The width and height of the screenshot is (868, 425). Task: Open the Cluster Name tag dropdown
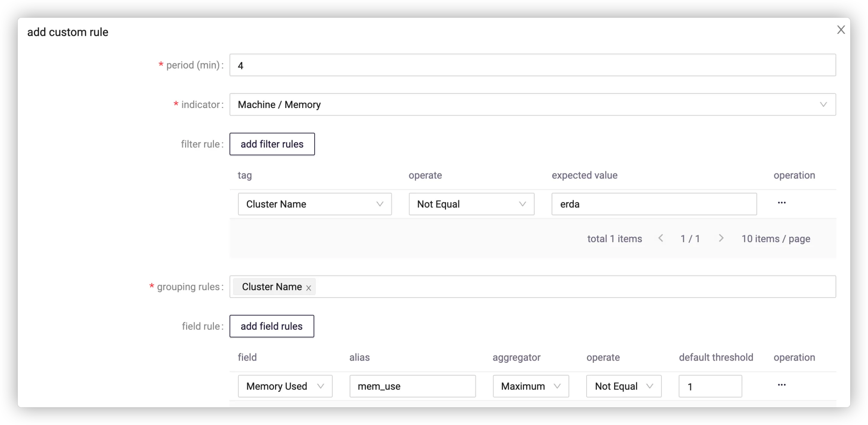pyautogui.click(x=315, y=204)
